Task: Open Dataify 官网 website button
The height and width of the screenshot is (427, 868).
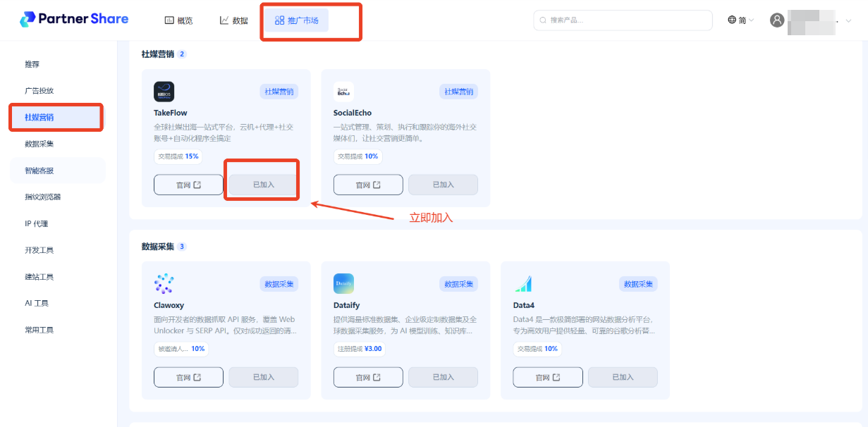Action: tap(368, 377)
